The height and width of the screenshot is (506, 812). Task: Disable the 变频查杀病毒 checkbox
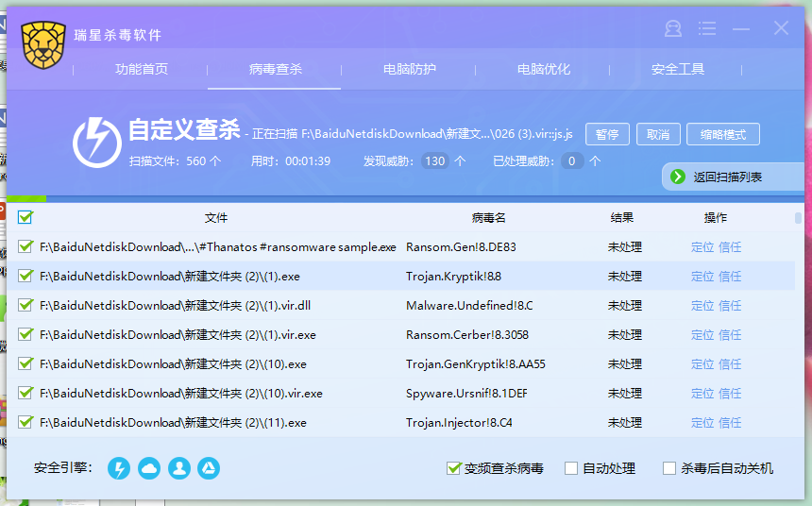454,468
